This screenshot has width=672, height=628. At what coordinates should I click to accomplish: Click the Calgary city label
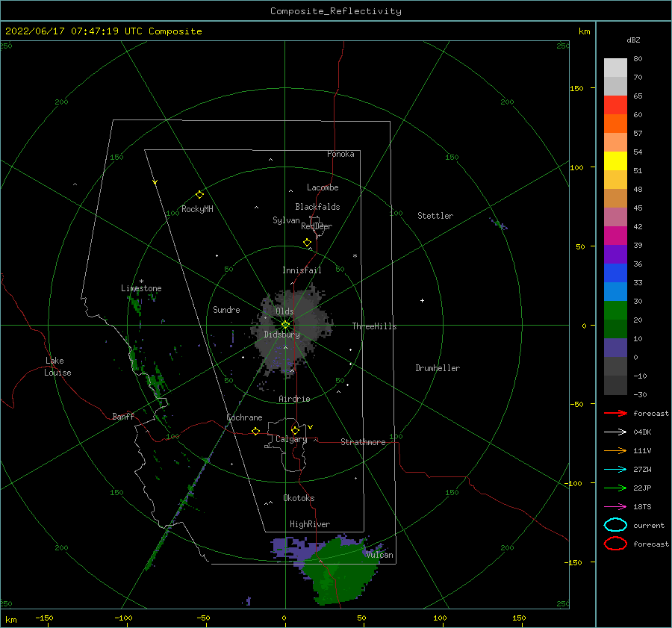point(291,439)
